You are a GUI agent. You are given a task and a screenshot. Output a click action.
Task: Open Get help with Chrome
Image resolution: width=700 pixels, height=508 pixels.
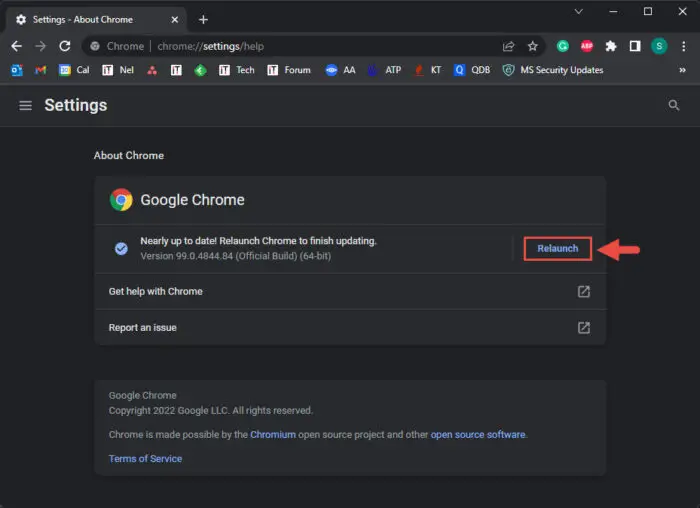coord(350,291)
